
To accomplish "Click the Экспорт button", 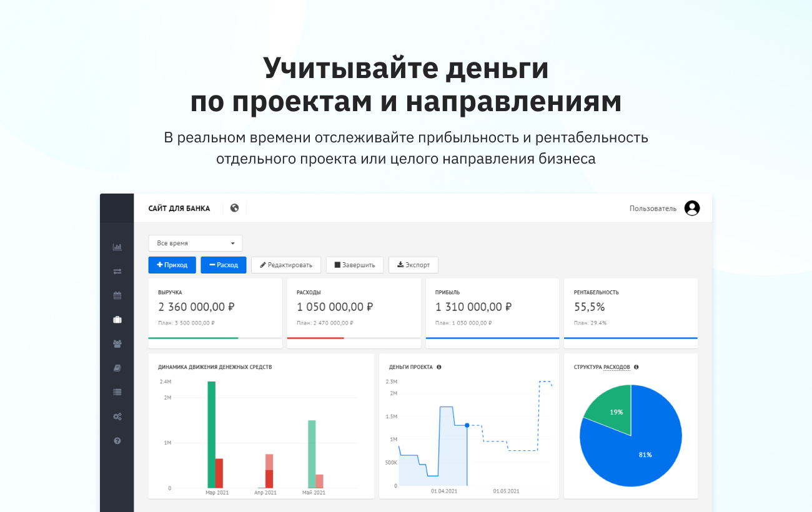I will pos(413,265).
